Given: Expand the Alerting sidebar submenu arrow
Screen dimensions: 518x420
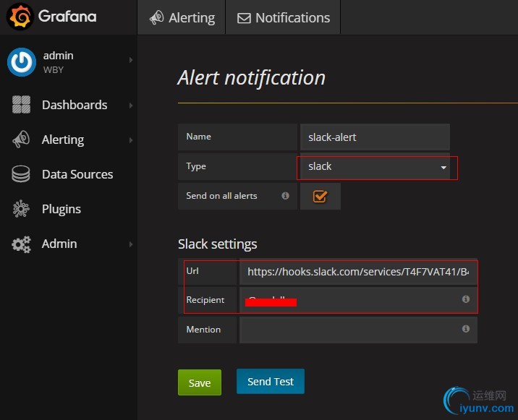Looking at the screenshot, I should click(131, 140).
